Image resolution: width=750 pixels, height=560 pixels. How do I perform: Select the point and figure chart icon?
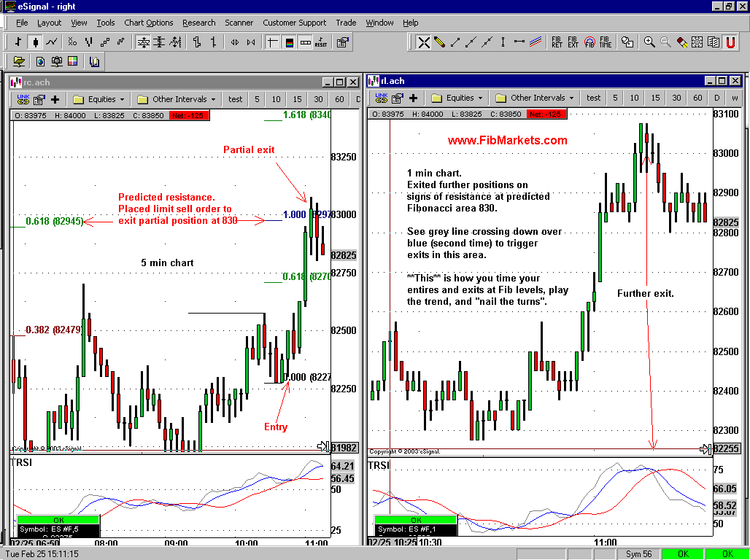pos(72,42)
